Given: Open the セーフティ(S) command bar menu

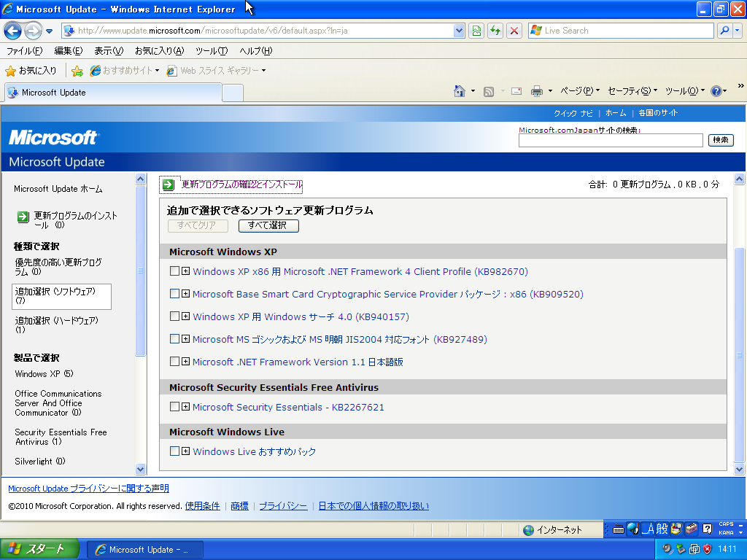Looking at the screenshot, I should pyautogui.click(x=632, y=90).
